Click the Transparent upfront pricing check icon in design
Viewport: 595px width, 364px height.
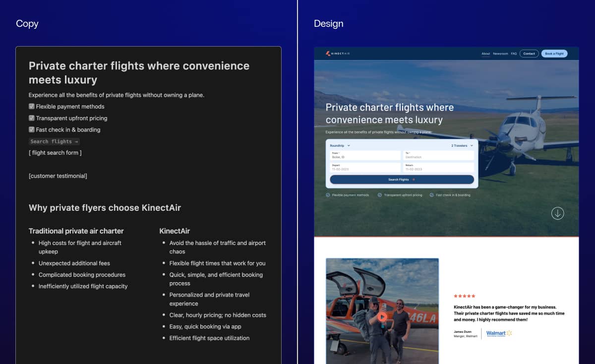[380, 195]
